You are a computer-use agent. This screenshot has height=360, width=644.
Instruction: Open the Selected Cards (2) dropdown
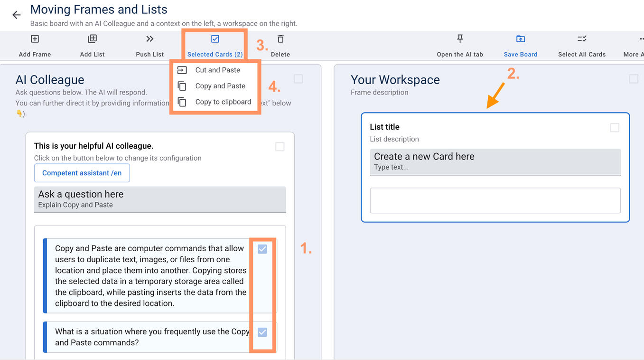pyautogui.click(x=215, y=46)
